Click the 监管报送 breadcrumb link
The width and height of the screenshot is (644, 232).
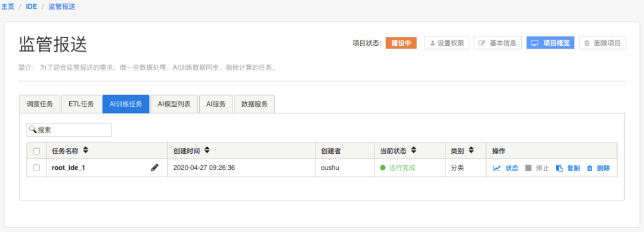click(x=61, y=7)
